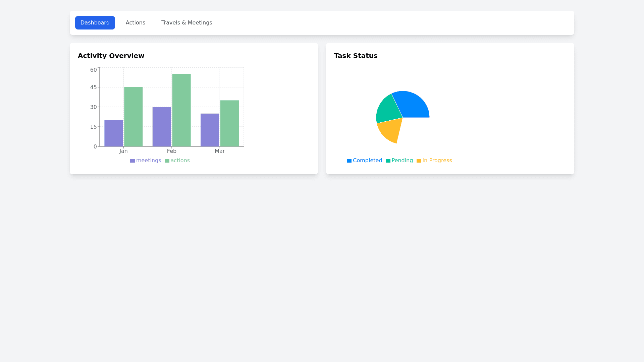
Task: Toggle the actions legend item
Action: (x=177, y=161)
